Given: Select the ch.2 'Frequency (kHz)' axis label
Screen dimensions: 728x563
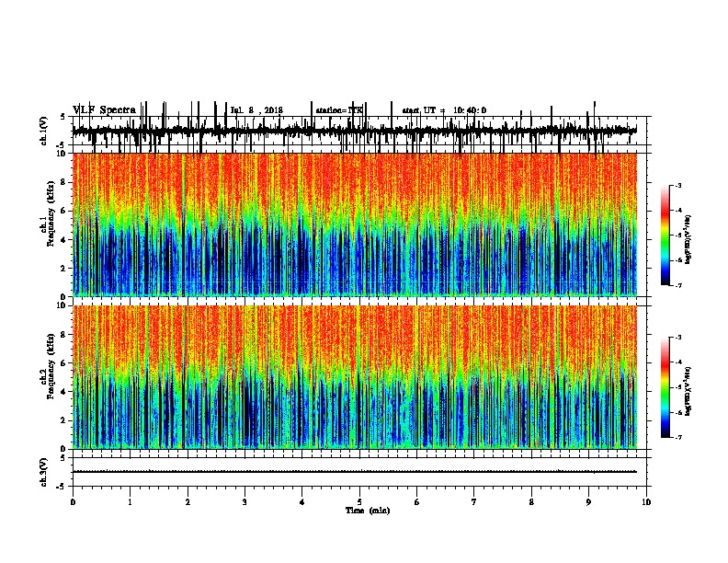Looking at the screenshot, I should click(x=51, y=366).
